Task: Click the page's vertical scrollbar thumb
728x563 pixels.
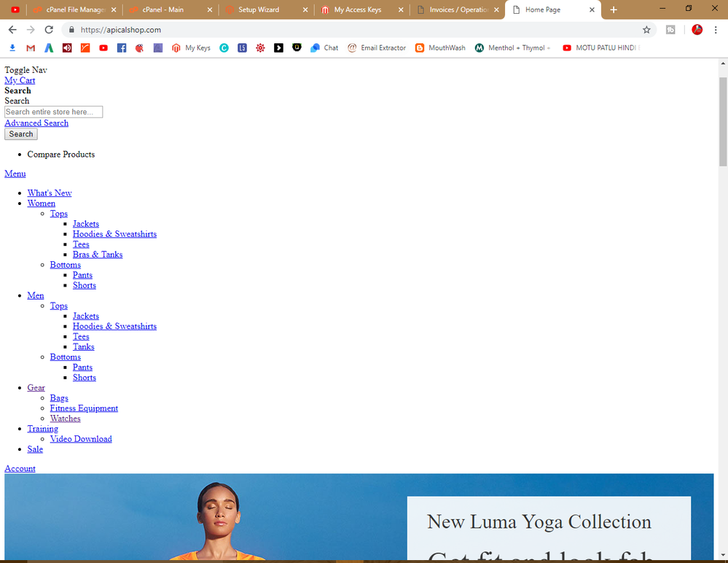Action: pos(723,120)
